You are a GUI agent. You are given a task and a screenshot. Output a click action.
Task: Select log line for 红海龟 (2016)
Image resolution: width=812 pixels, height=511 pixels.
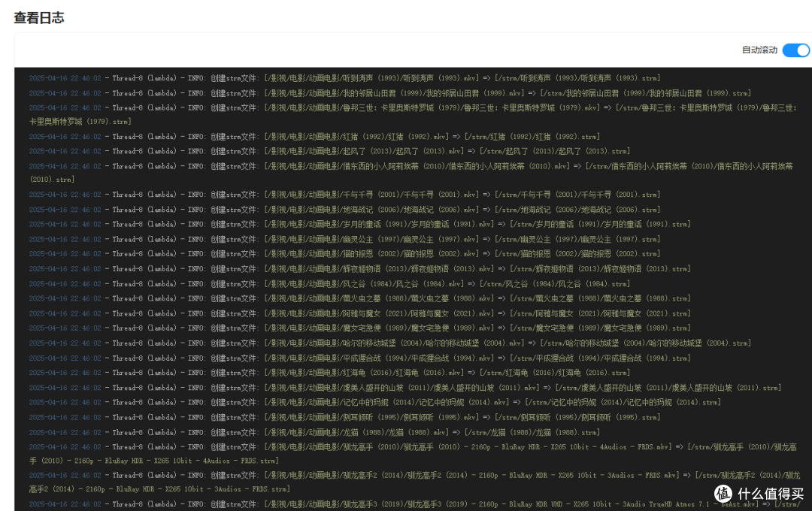(x=330, y=372)
